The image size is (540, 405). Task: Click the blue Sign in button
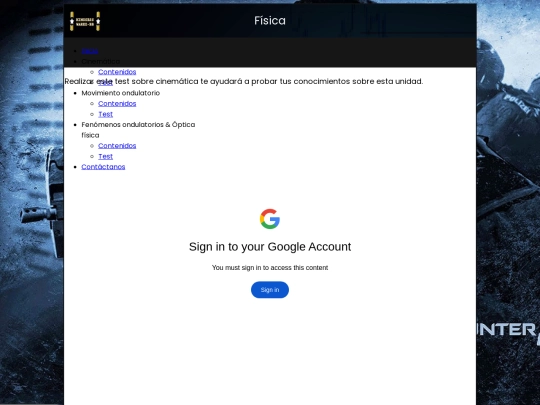click(x=270, y=290)
